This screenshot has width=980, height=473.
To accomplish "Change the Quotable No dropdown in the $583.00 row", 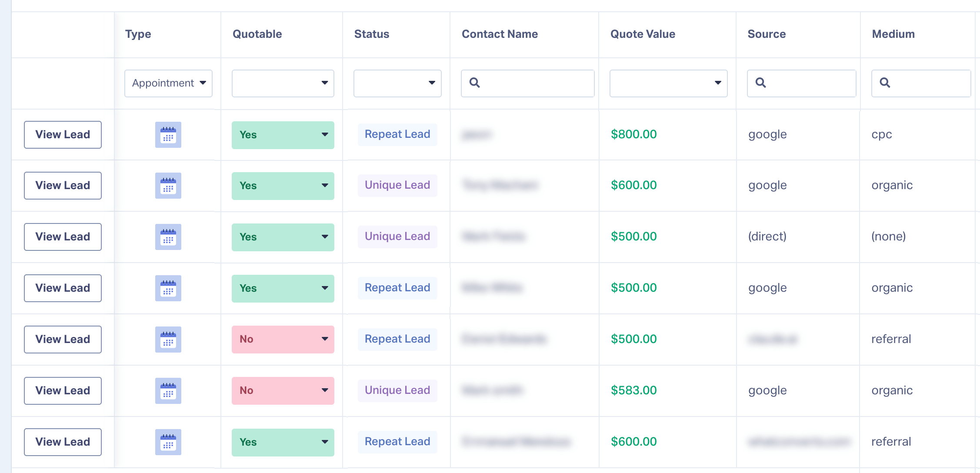I will coord(283,390).
